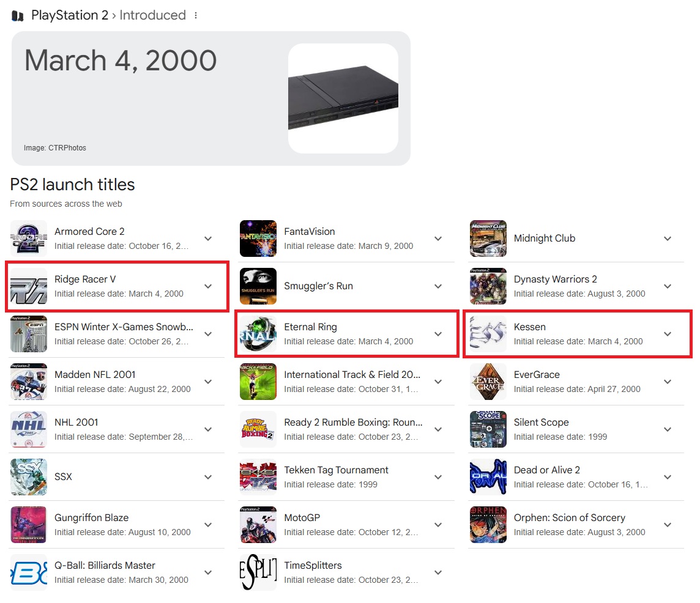
Task: Expand the Tekken Tag Tournament chevron
Action: [x=438, y=478]
